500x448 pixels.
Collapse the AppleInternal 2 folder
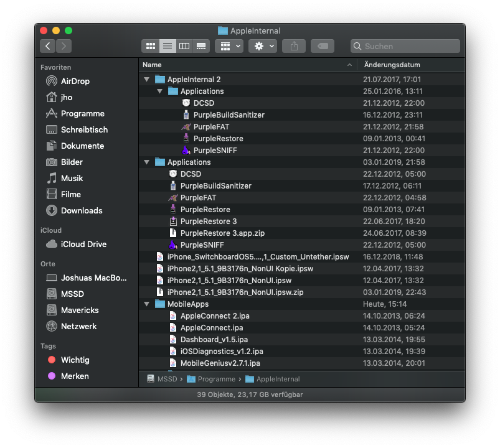(x=147, y=80)
